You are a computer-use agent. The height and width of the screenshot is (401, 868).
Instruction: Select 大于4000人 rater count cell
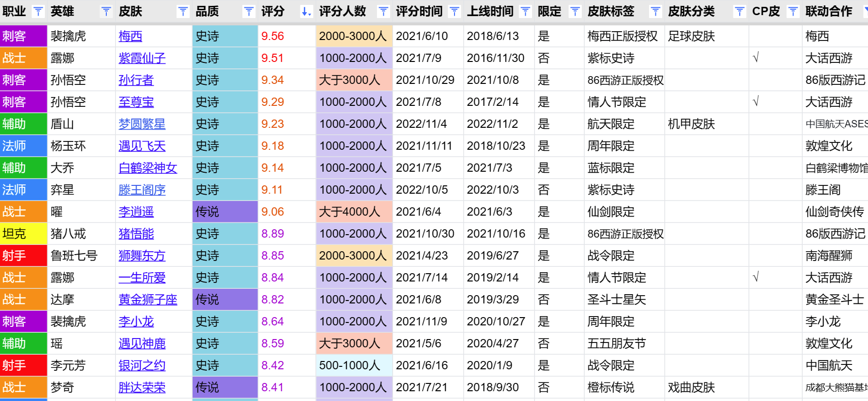pyautogui.click(x=354, y=212)
